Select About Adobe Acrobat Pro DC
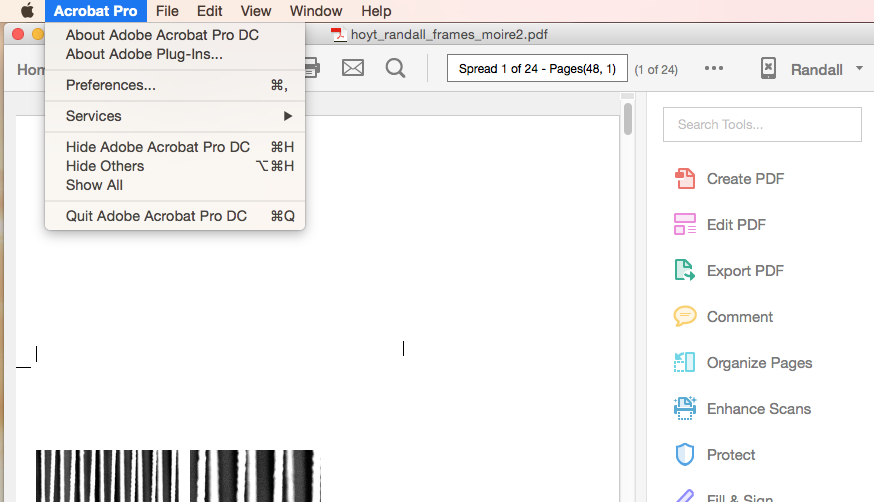 pos(175,35)
